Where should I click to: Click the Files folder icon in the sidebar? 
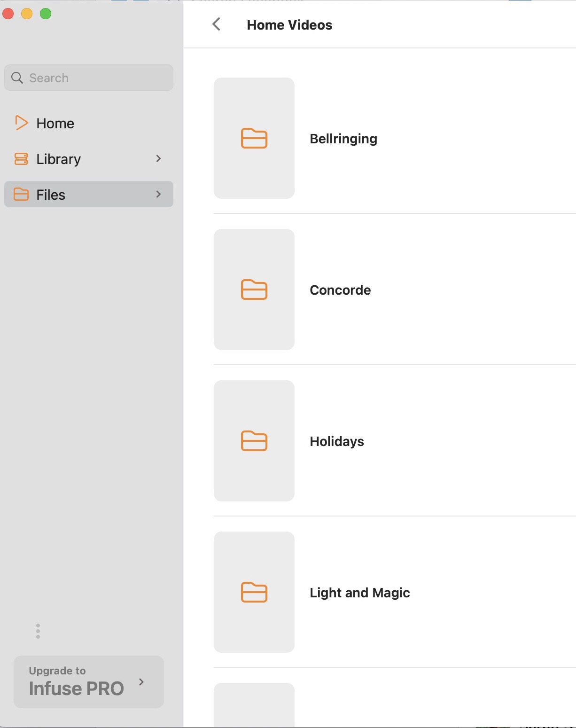[21, 194]
